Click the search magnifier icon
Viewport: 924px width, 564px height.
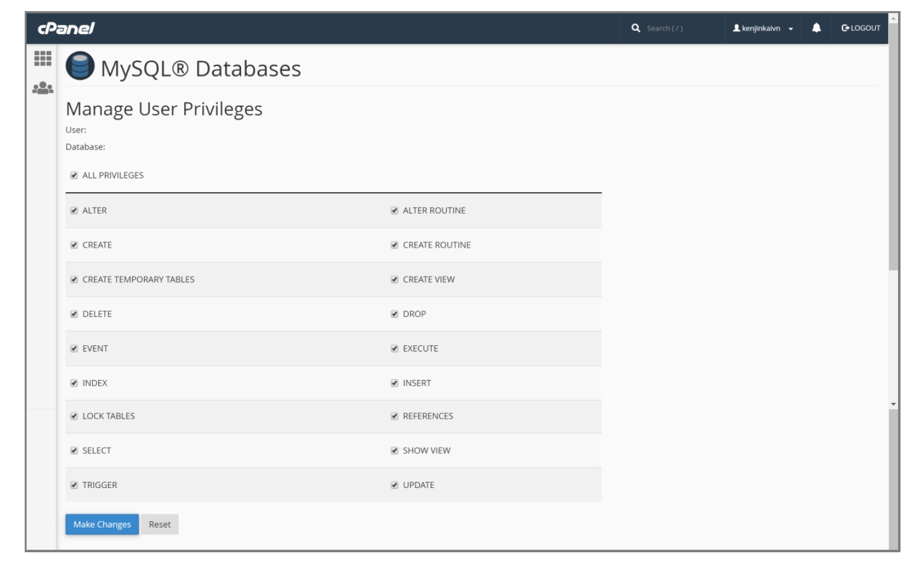click(635, 28)
